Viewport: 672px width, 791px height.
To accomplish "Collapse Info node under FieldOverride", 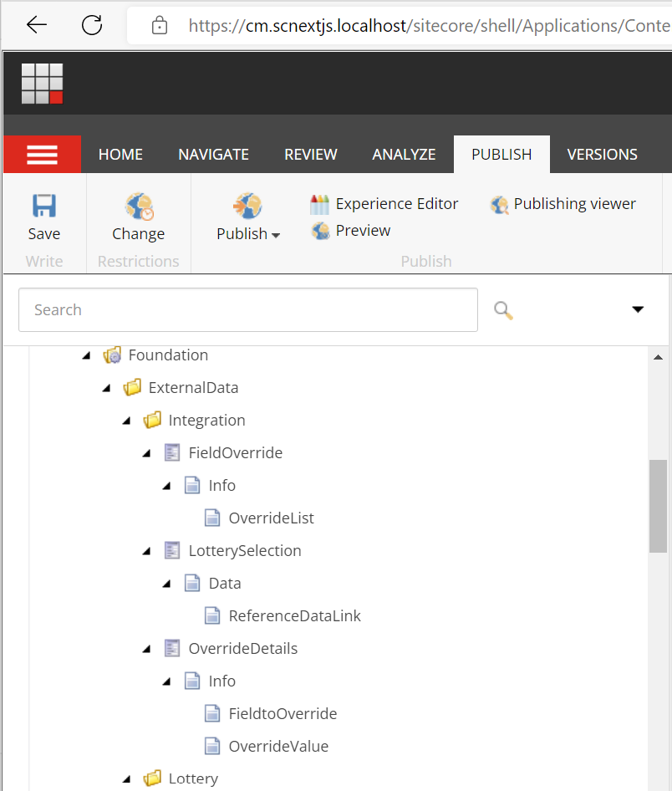I will [167, 487].
